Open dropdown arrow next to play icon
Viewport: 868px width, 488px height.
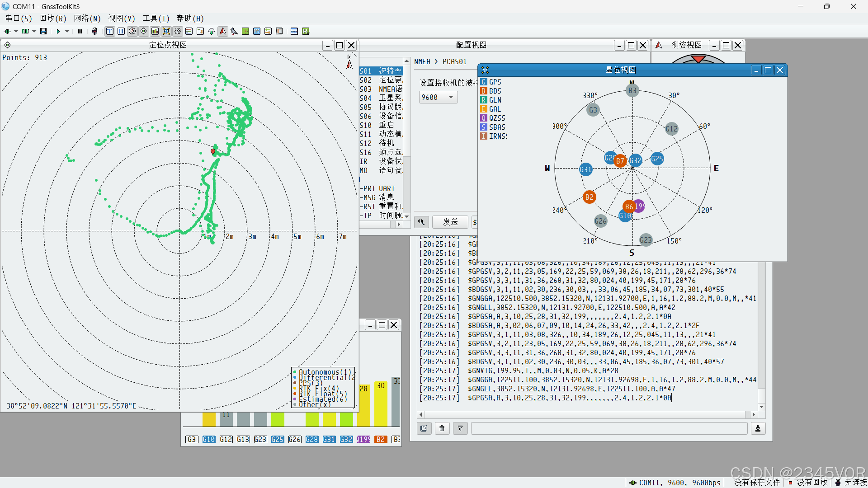tap(67, 31)
